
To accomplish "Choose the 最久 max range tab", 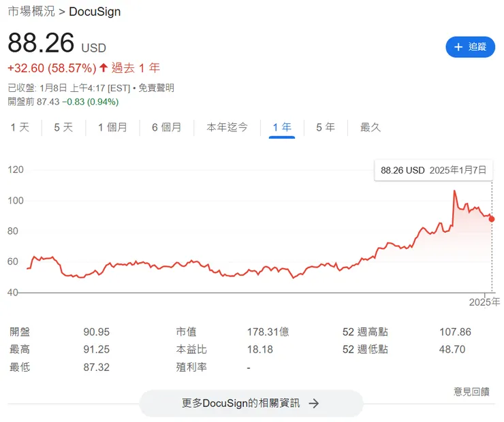I will [x=371, y=127].
